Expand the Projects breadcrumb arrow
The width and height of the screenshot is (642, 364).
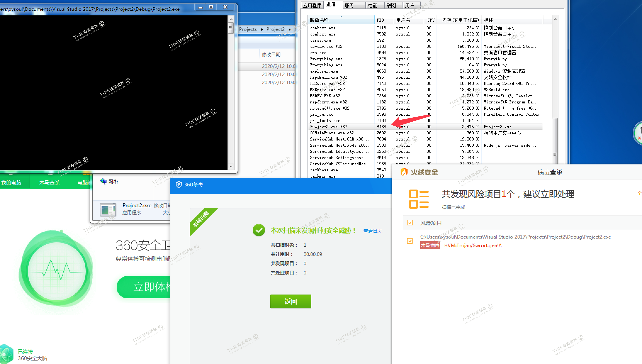coord(262,29)
